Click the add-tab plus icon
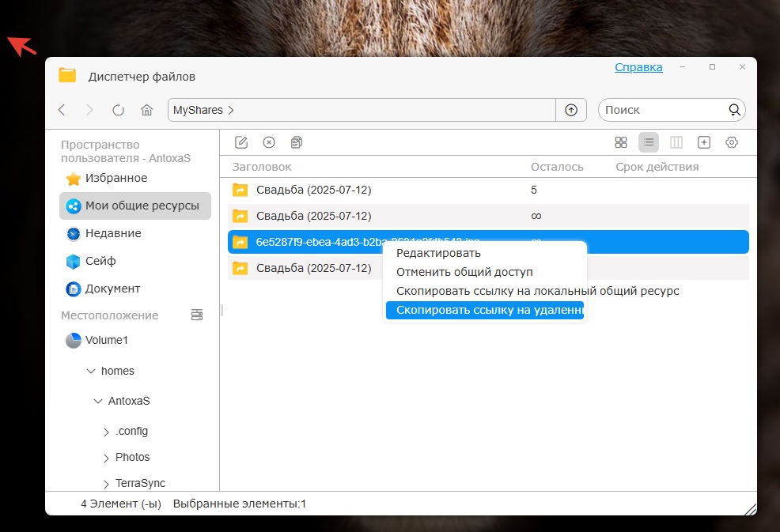780x532 pixels. click(704, 143)
